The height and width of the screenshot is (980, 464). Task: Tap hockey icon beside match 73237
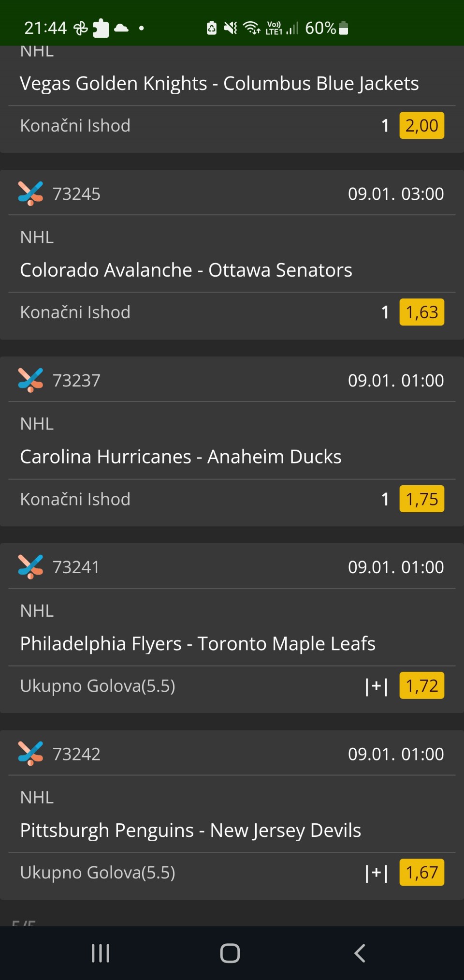pos(30,380)
